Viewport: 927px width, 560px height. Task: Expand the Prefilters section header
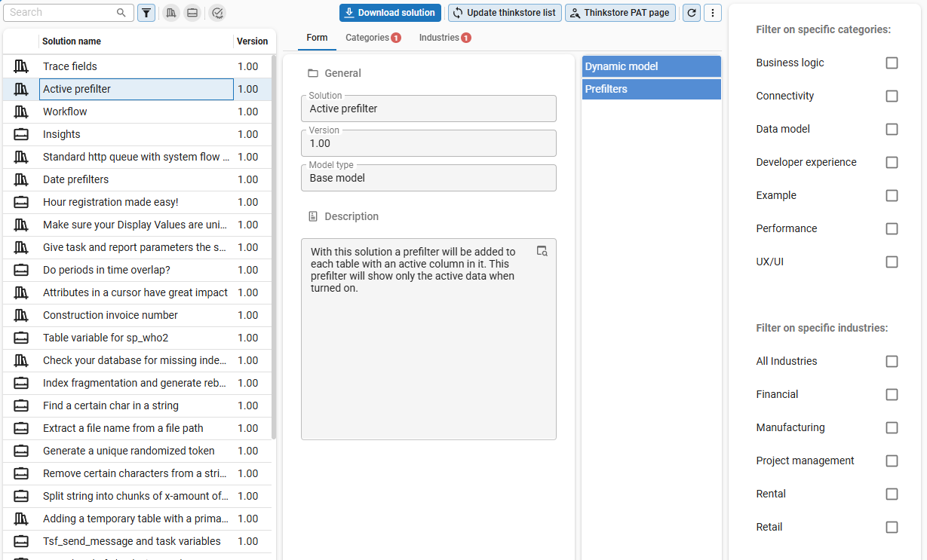click(x=651, y=89)
